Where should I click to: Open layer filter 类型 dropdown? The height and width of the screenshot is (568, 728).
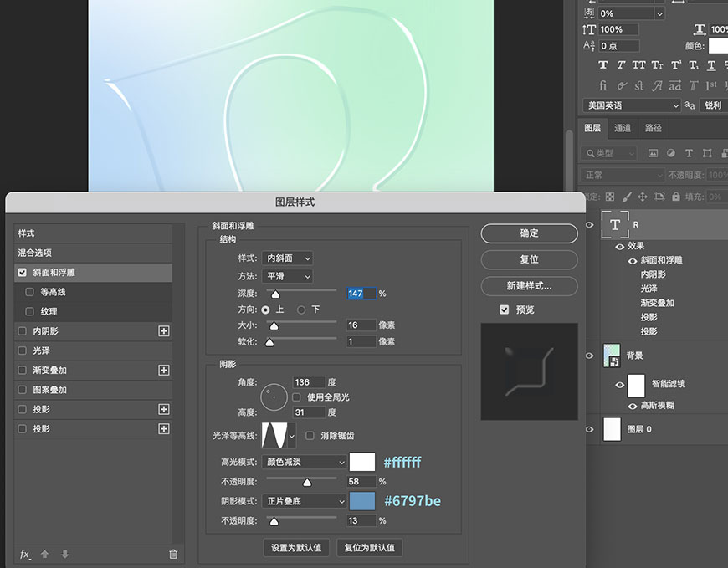tap(610, 153)
